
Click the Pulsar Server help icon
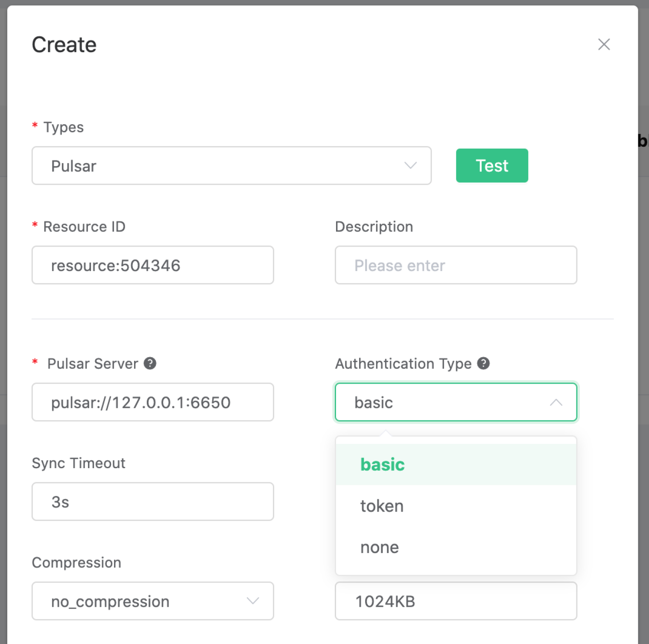click(150, 363)
